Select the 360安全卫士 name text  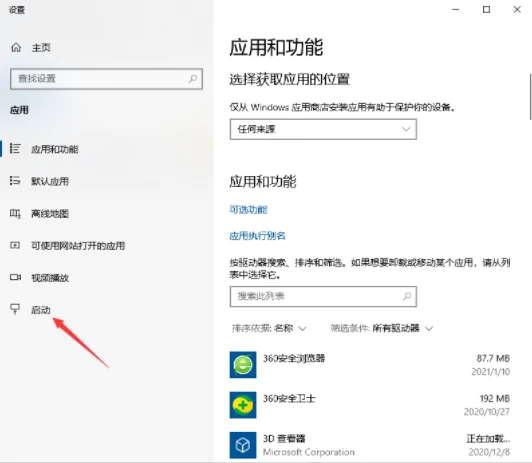[289, 398]
